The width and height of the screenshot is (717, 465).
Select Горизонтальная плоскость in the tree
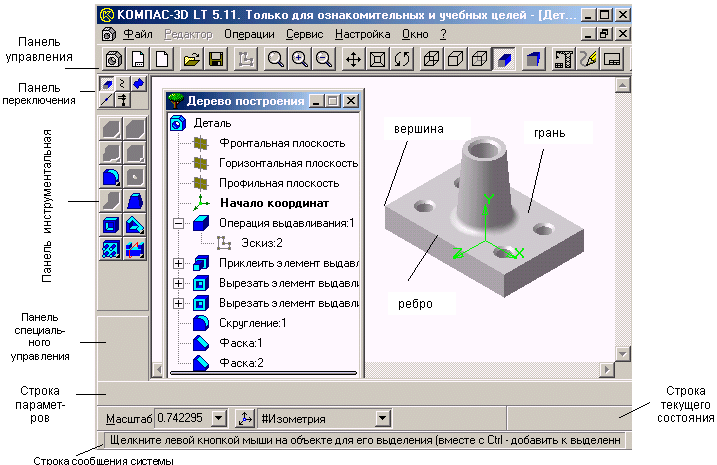tap(288, 163)
